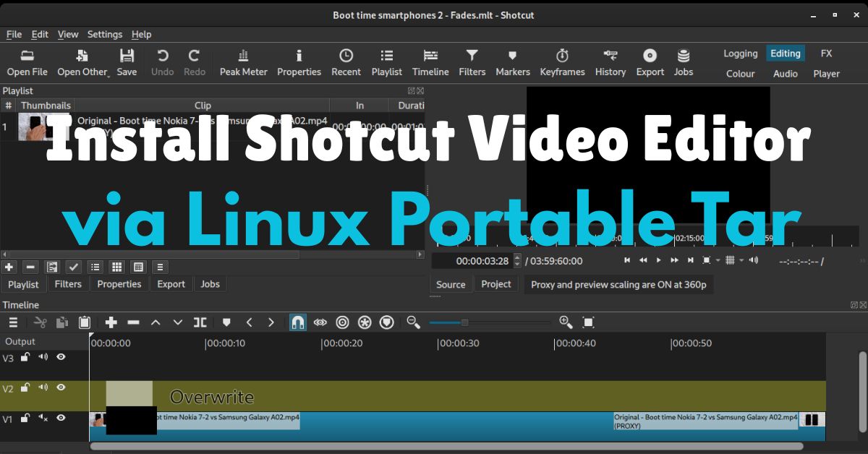Click the timeline horizontal scrollbar
The width and height of the screenshot is (868, 454).
click(446, 446)
